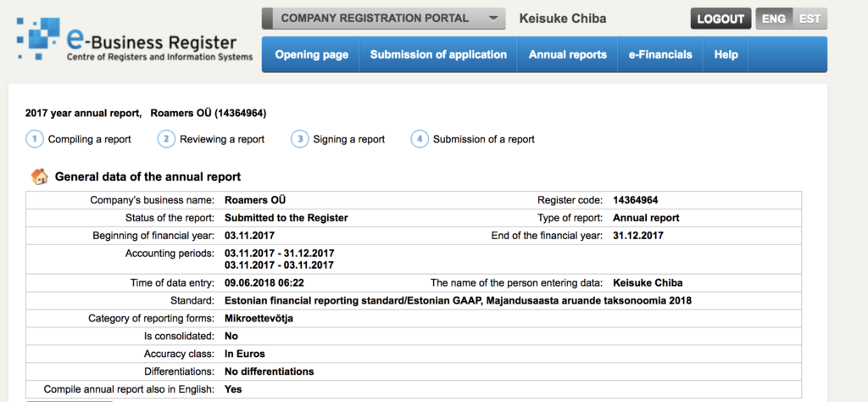Open Submission of application menu

pos(438,55)
